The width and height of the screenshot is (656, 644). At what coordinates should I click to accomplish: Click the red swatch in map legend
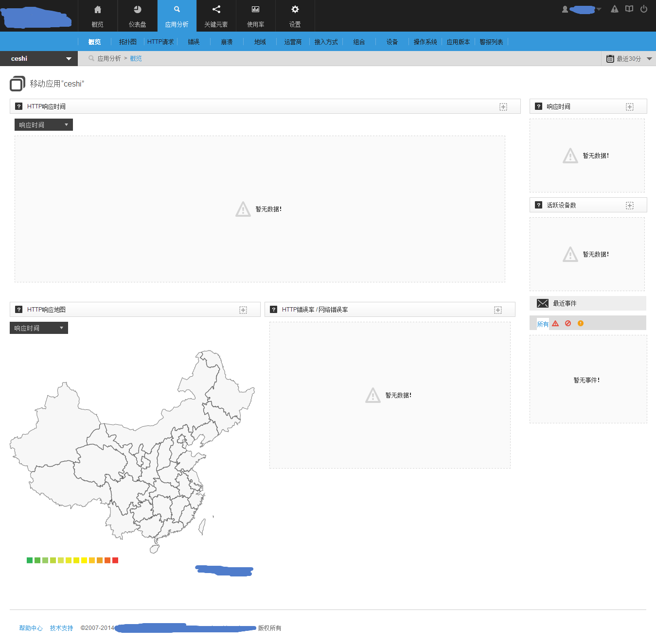(115, 560)
